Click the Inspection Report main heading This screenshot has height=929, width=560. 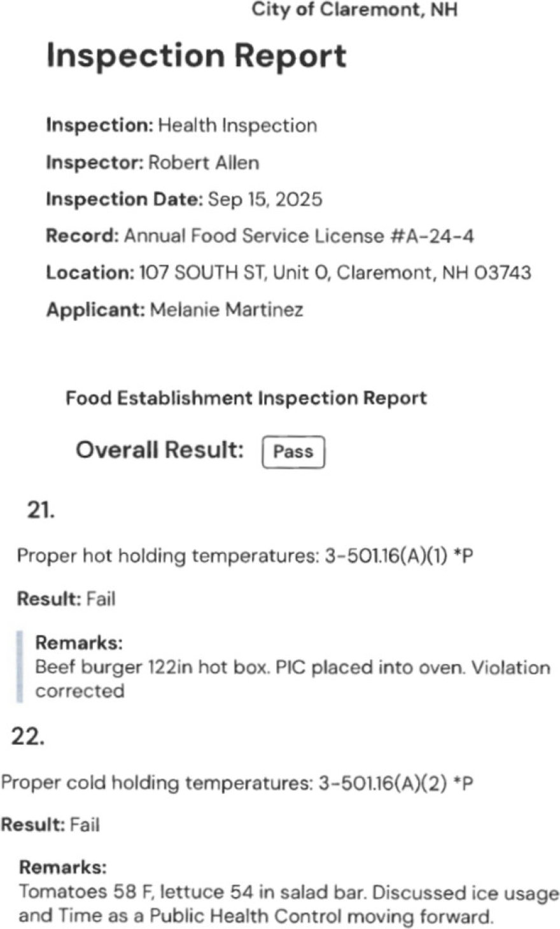pos(197,56)
